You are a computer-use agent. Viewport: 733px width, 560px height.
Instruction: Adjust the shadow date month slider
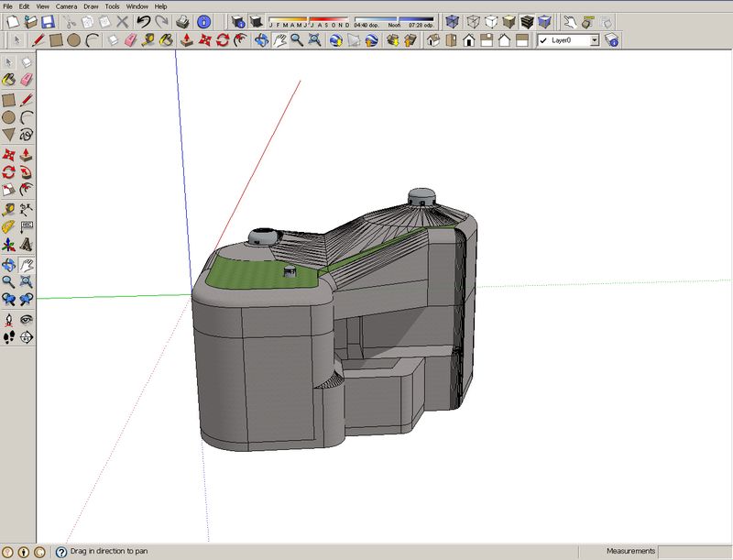308,20
